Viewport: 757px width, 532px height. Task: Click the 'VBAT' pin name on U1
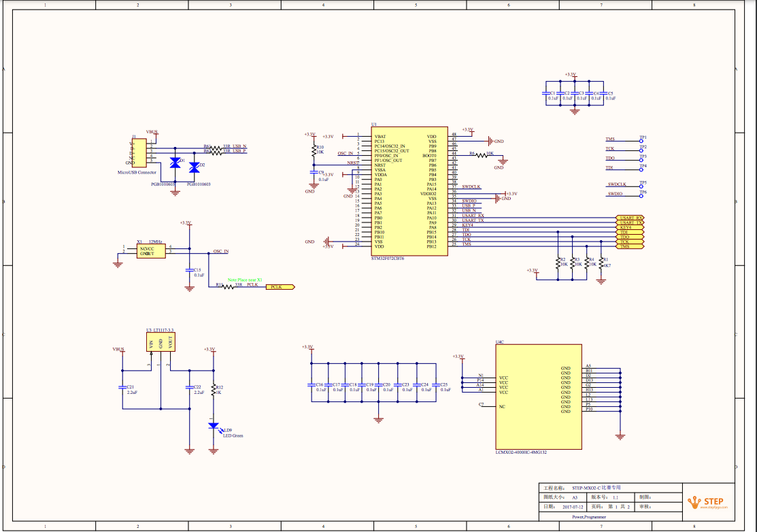click(x=380, y=137)
